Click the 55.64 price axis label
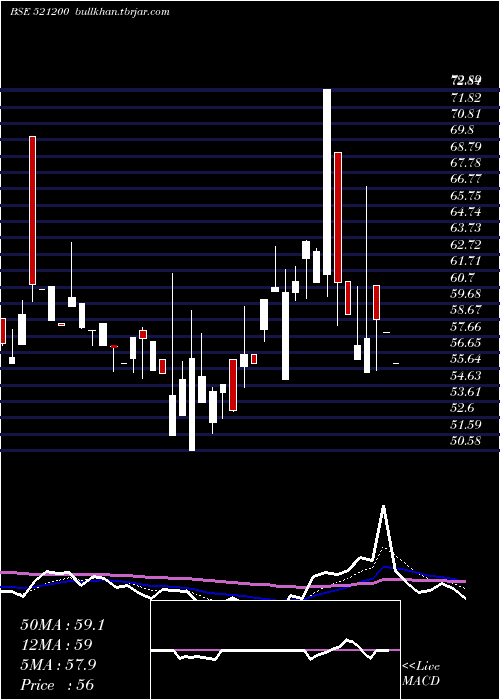This screenshot has width=500, height=700. (466, 359)
